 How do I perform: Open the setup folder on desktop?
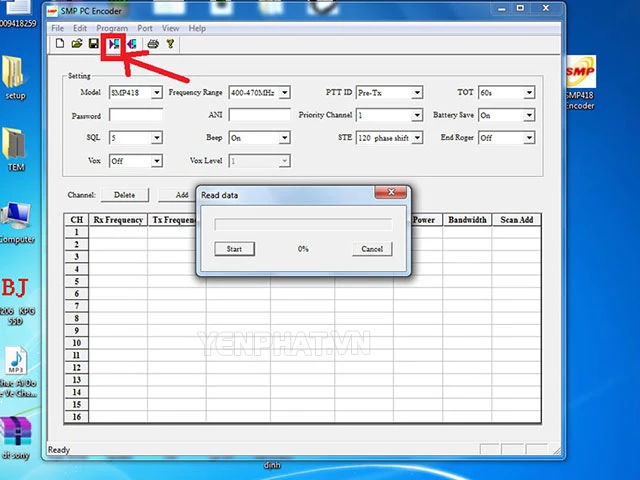point(15,75)
